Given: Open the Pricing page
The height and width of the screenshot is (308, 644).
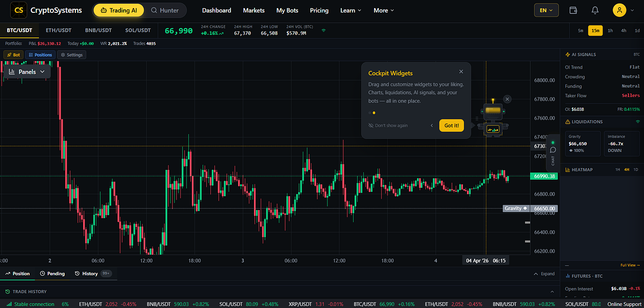Looking at the screenshot, I should tap(319, 10).
